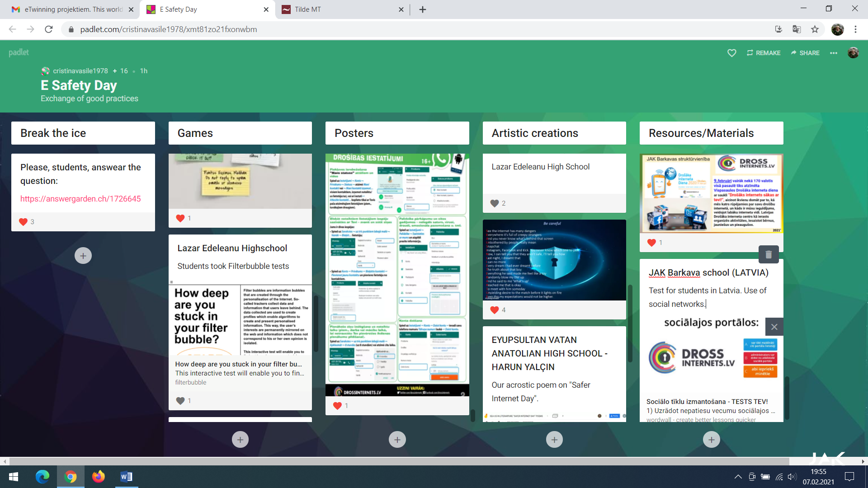
Task: Open the answergarden.ch/1726645 link
Action: 80,199
